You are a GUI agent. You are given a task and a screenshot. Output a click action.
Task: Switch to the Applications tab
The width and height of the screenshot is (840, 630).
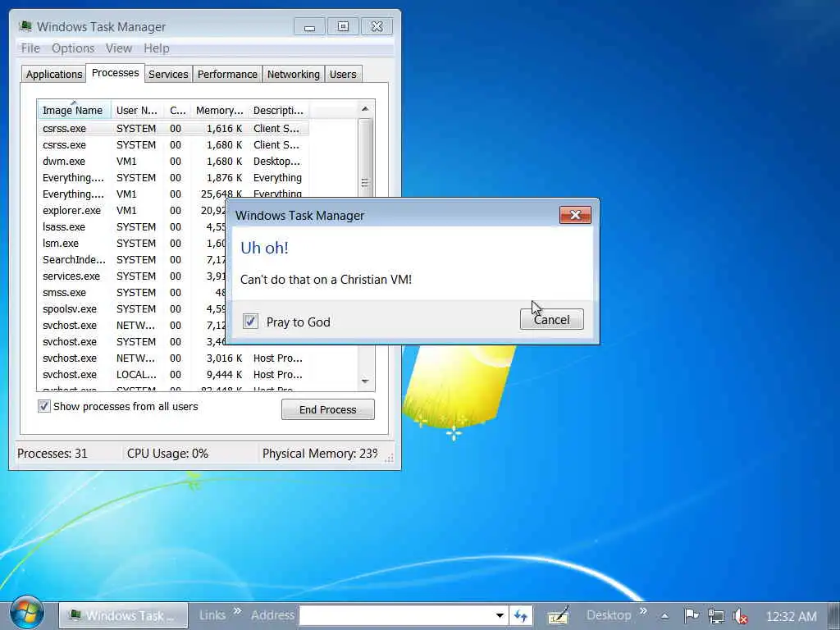[54, 74]
